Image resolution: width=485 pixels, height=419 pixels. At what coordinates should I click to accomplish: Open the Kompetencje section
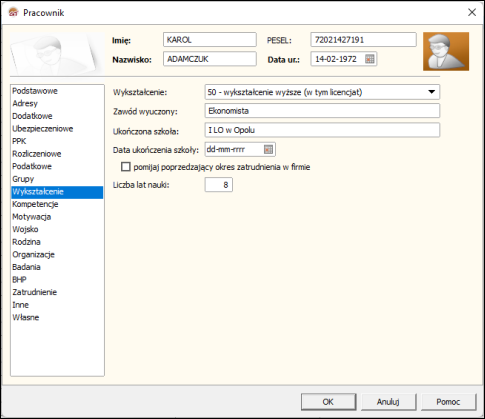pyautogui.click(x=35, y=204)
